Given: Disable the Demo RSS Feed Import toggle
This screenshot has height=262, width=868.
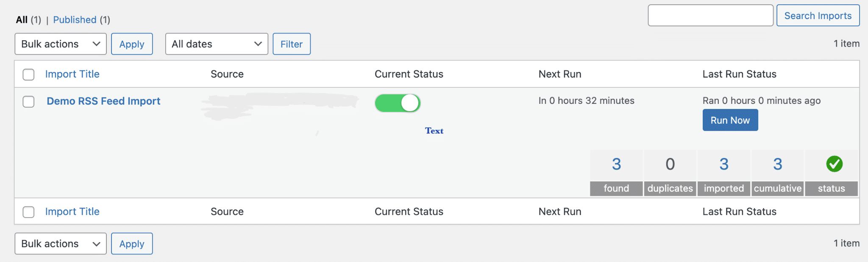Looking at the screenshot, I should click(x=398, y=103).
